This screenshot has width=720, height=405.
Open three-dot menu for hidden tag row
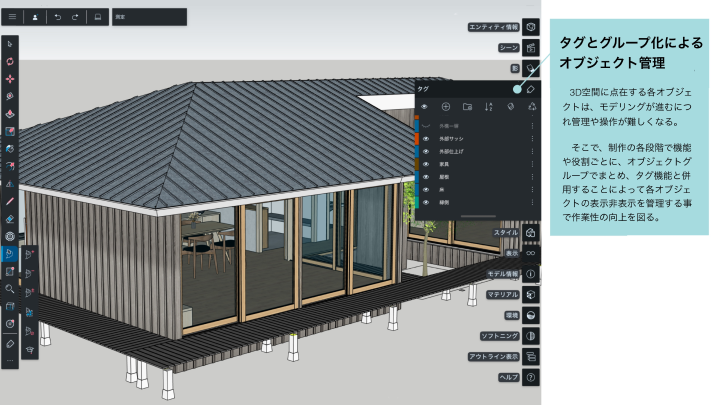[x=533, y=125]
